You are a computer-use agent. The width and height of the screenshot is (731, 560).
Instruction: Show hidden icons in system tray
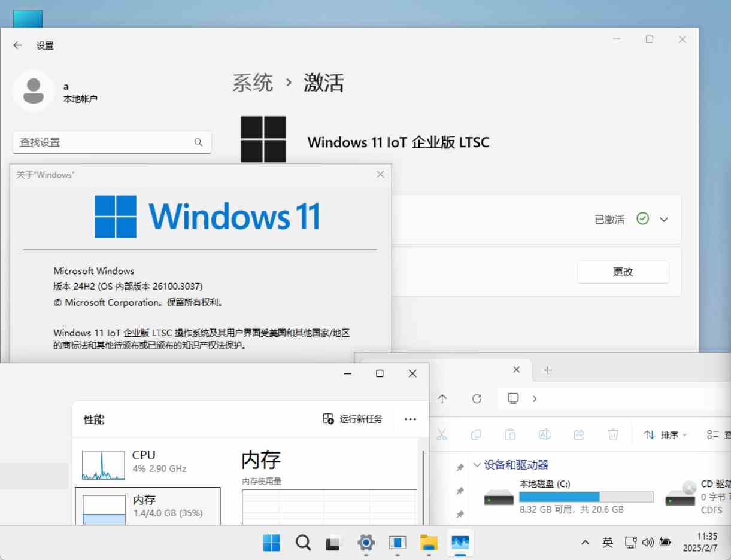[x=585, y=543]
